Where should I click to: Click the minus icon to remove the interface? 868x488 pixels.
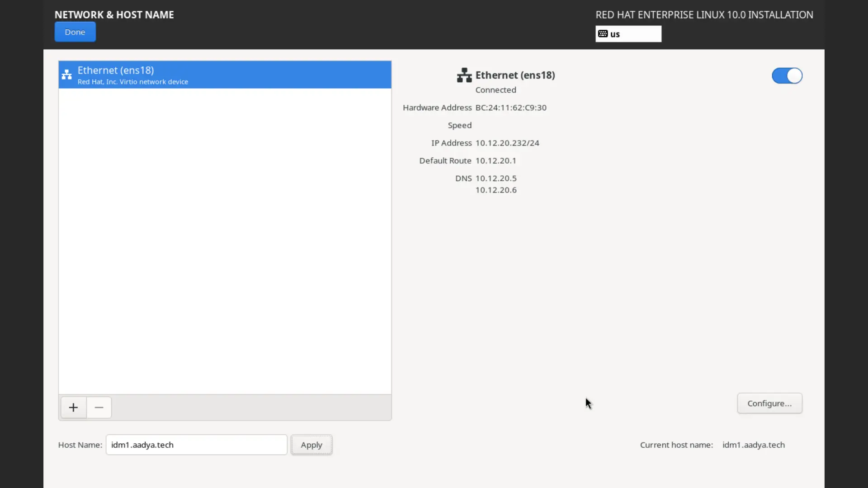(x=99, y=407)
